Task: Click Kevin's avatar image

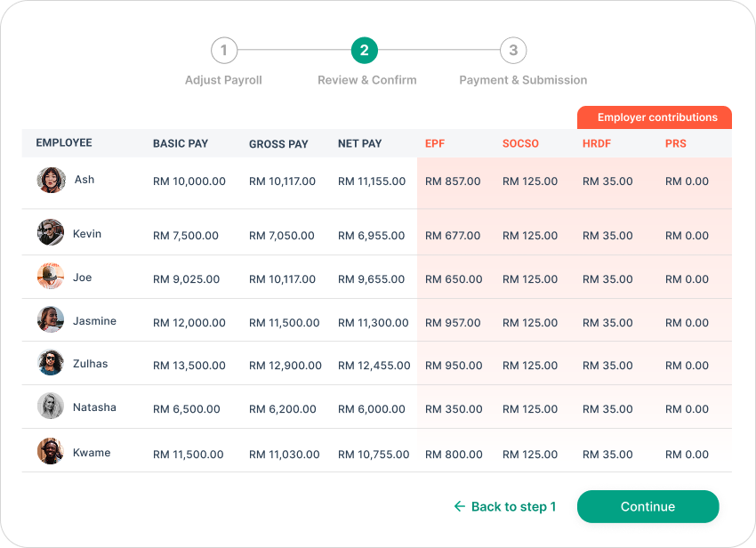Action: pos(51,232)
